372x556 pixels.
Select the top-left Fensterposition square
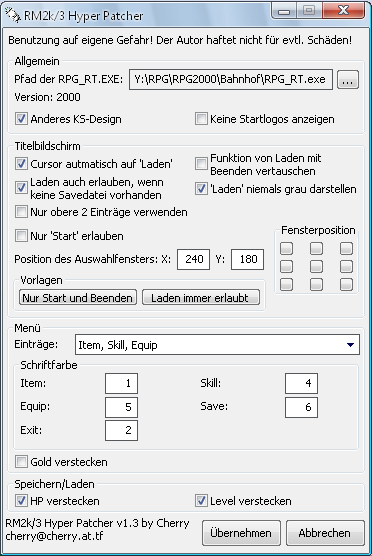pyautogui.click(x=287, y=248)
